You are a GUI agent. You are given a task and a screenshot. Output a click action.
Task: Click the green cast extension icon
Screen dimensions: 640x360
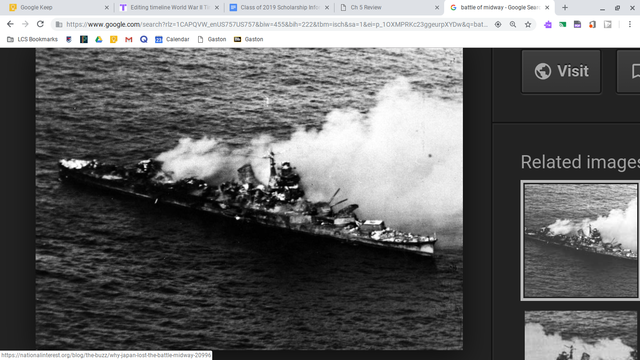click(x=562, y=24)
